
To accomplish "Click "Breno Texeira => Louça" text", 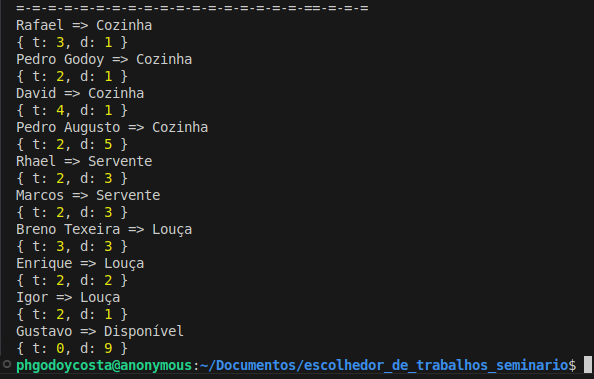I will click(104, 230).
